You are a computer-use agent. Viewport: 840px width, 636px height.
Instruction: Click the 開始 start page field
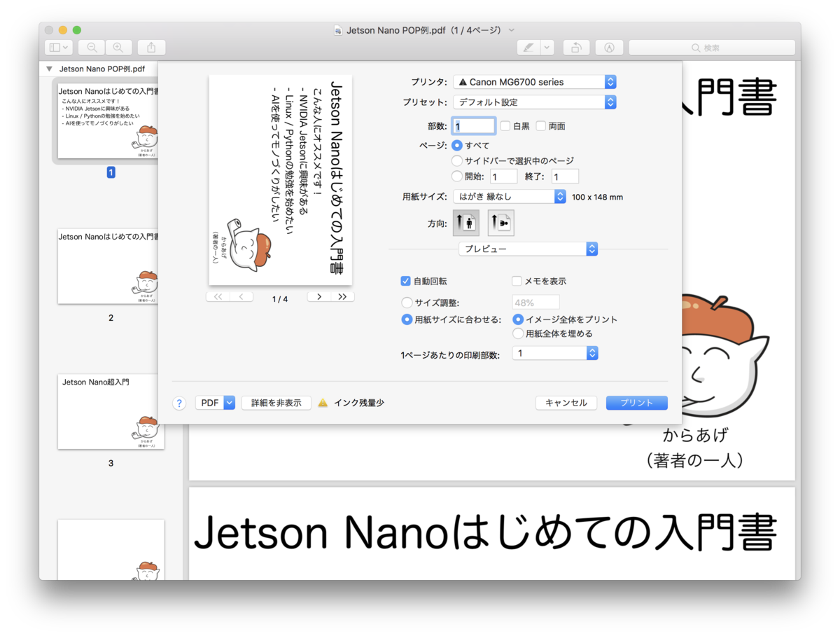tap(503, 177)
